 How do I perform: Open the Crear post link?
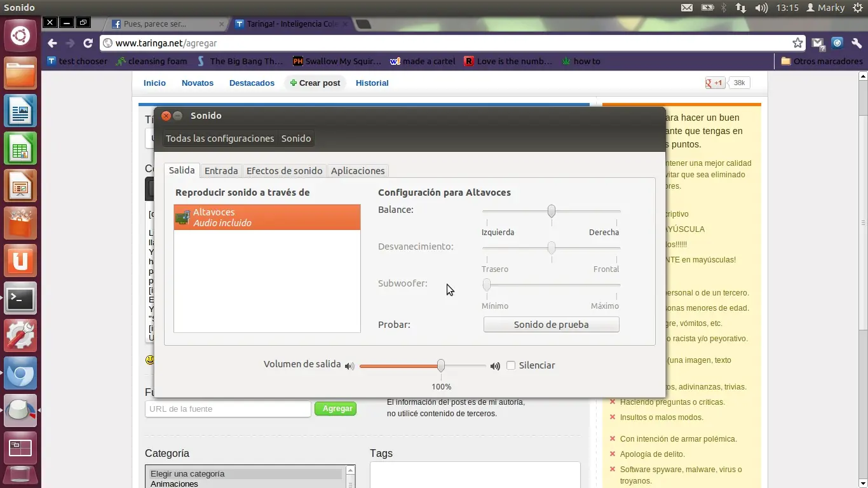(x=315, y=83)
